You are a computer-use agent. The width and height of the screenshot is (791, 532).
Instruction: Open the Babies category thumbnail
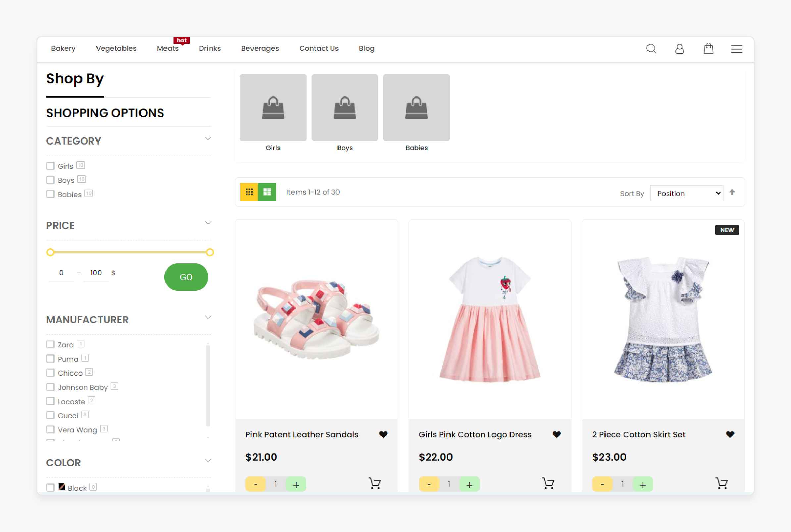click(417, 108)
